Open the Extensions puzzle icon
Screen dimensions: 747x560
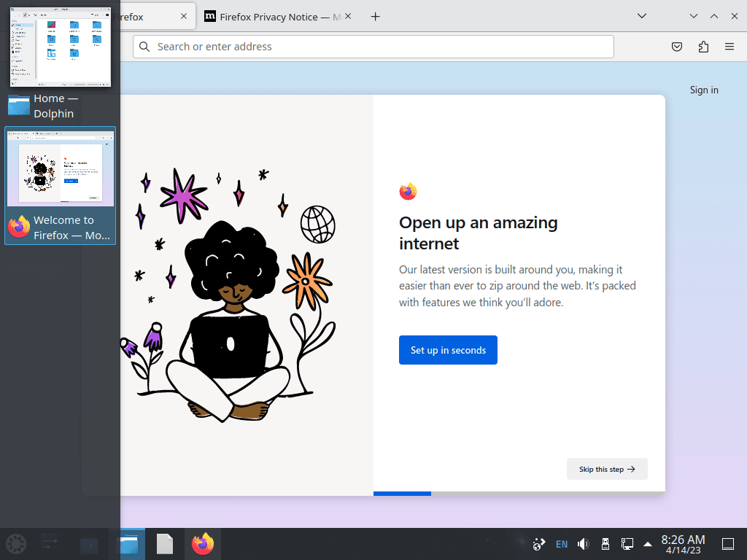point(703,47)
